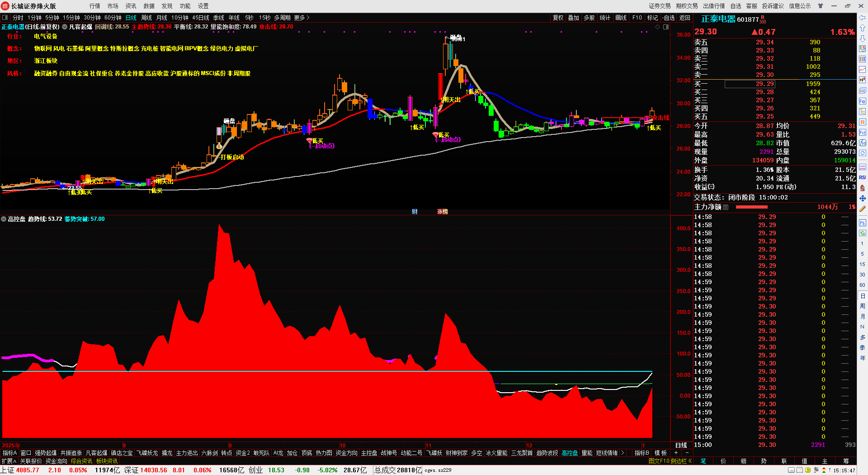Open the 指标A indicator group selector

point(9,453)
